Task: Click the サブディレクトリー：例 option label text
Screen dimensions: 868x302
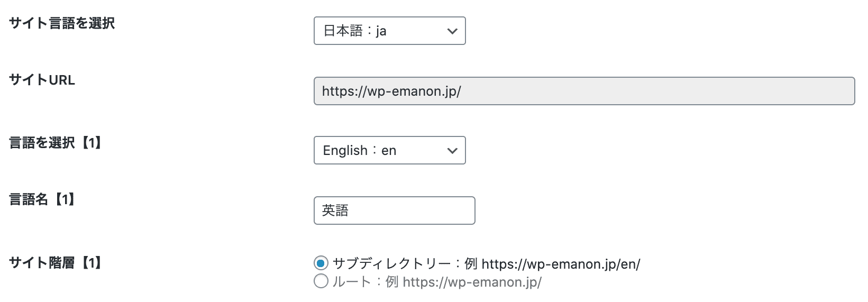Action: (405, 263)
